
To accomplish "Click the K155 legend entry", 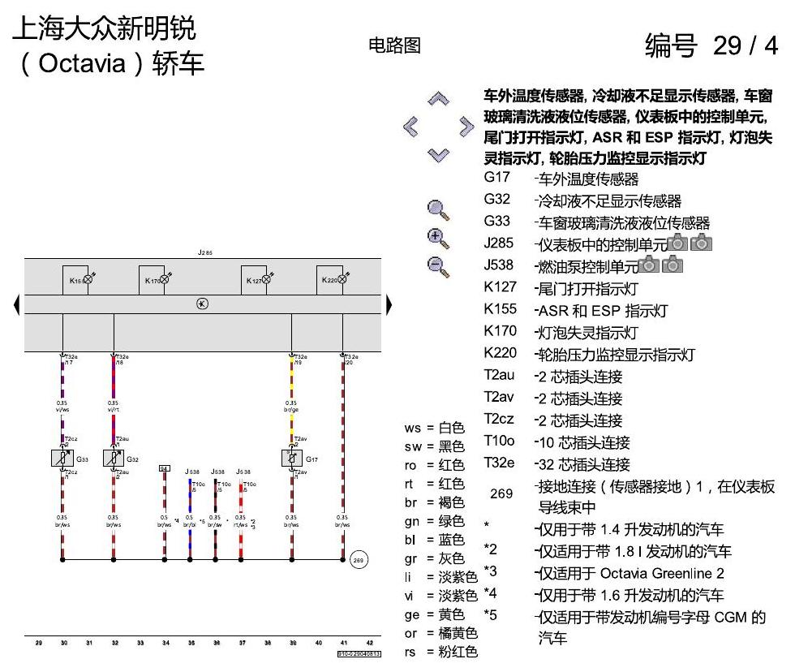I will (575, 310).
